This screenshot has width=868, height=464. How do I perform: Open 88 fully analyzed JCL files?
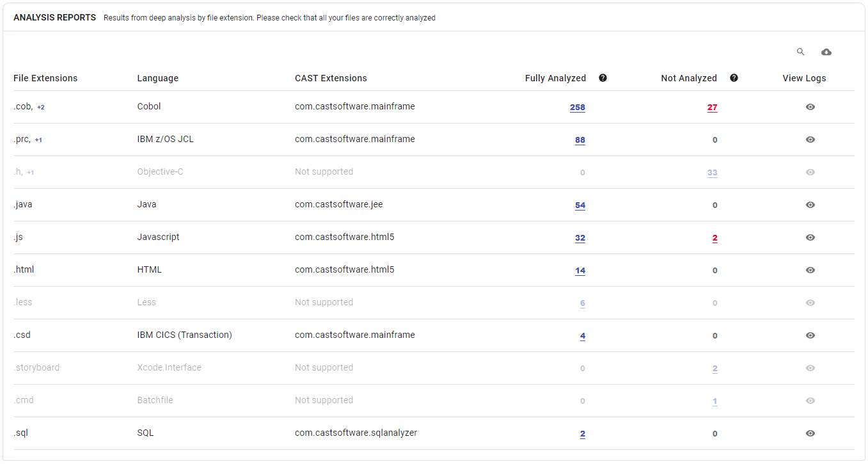point(580,140)
